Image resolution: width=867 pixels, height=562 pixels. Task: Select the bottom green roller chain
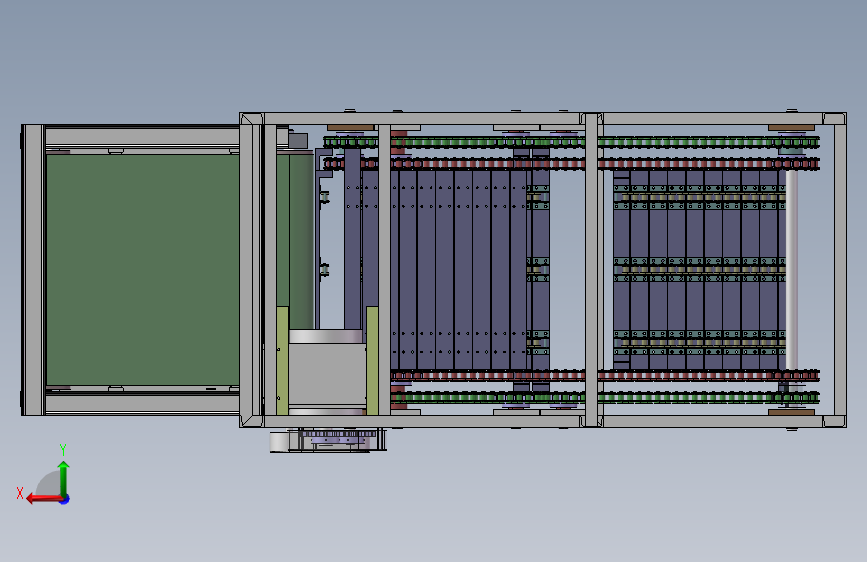[x=605, y=397]
